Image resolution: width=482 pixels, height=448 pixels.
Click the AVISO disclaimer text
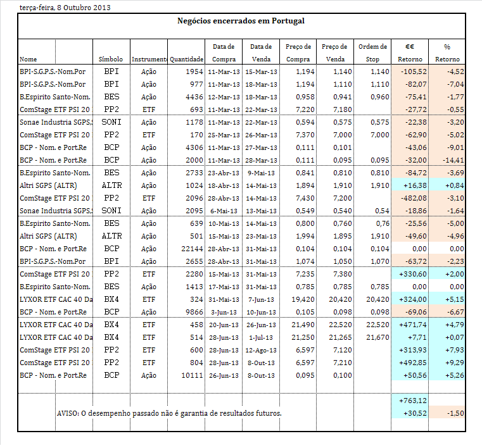coord(169,413)
